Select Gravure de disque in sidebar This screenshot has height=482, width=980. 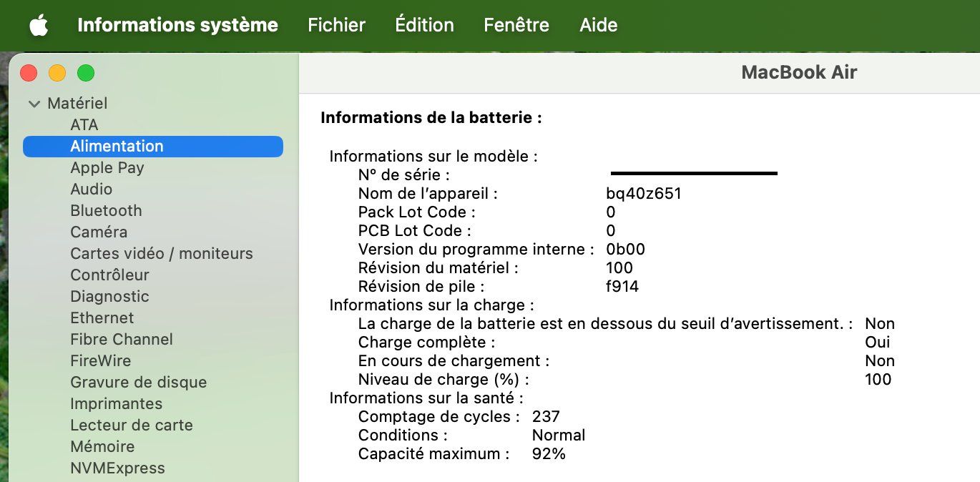click(138, 383)
